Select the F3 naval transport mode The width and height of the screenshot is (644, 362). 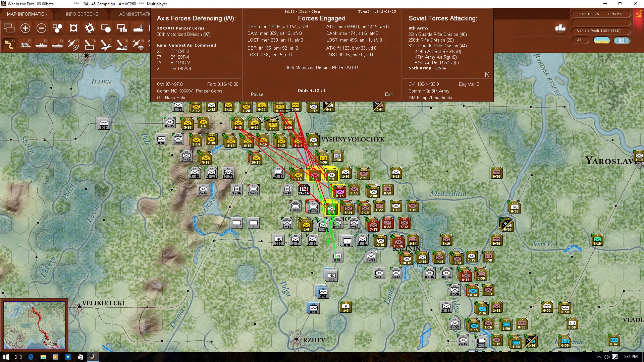(41, 44)
